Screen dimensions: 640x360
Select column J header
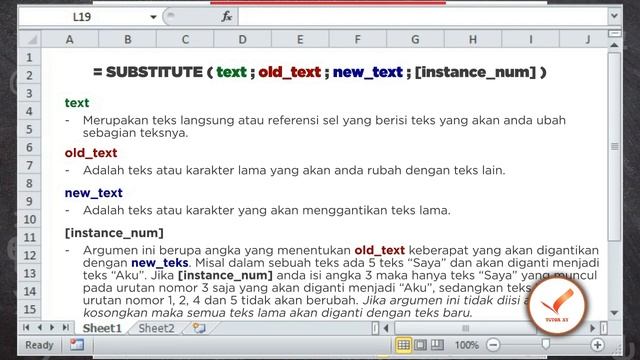(584, 40)
